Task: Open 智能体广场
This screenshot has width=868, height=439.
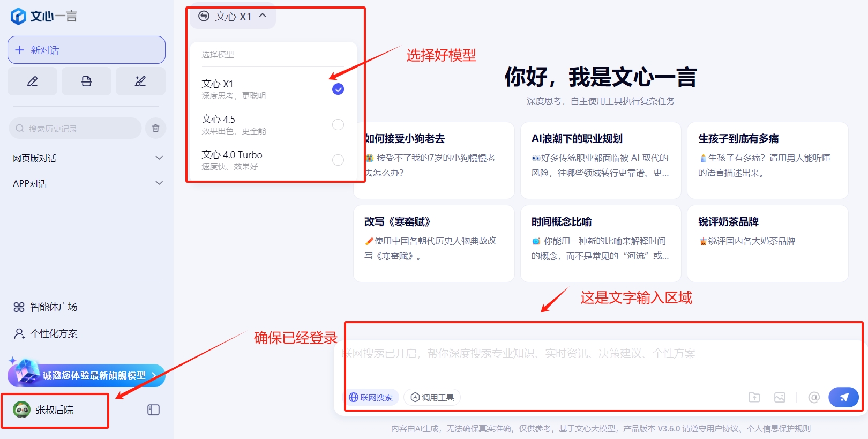Action: tap(45, 307)
